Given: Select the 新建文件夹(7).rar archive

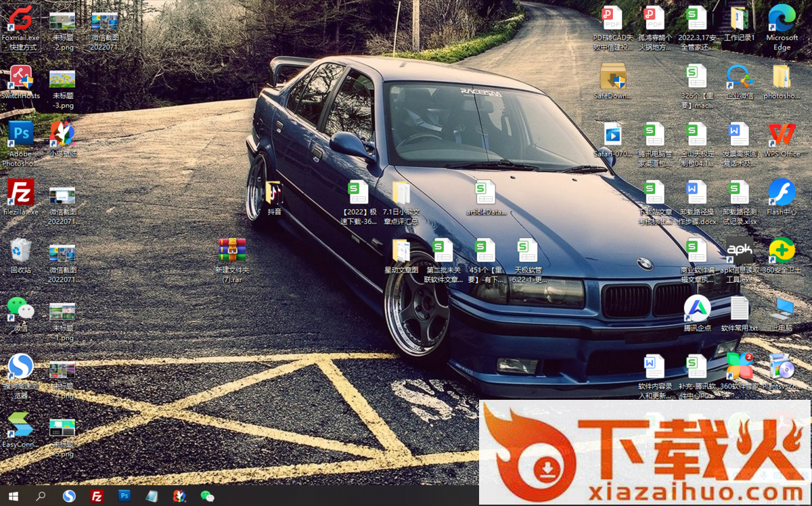Looking at the screenshot, I should 232,251.
